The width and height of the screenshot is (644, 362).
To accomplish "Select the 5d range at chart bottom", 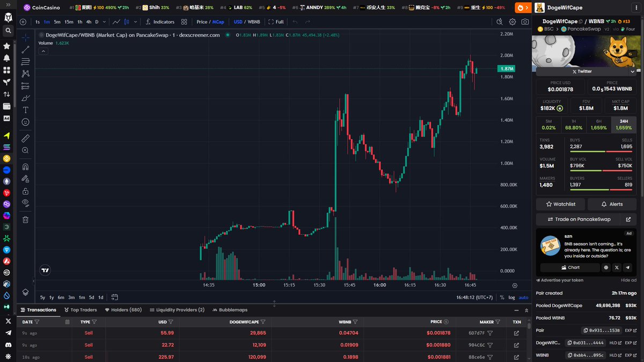I will 91,297.
